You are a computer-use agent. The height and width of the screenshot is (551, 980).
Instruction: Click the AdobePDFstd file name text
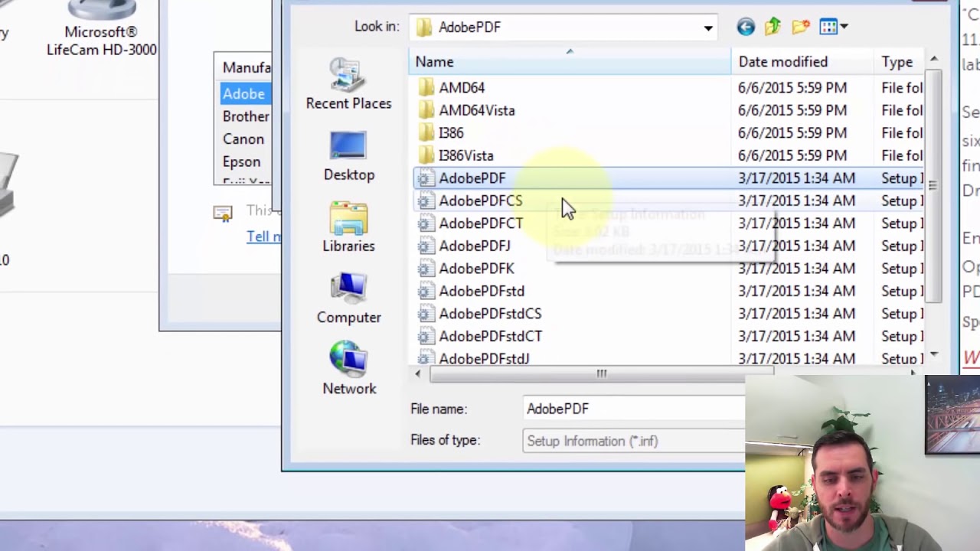coord(482,291)
